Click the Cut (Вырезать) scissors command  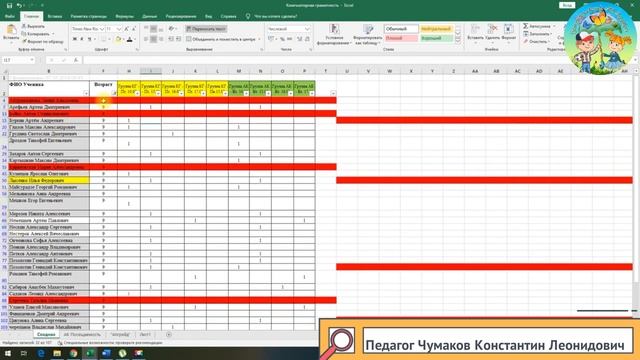33,27
